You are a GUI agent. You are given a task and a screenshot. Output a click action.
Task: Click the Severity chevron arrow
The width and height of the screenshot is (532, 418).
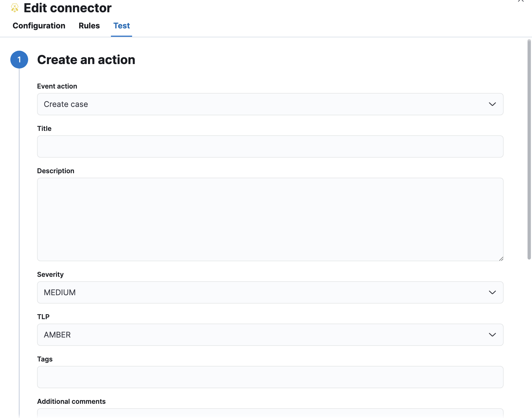click(492, 292)
